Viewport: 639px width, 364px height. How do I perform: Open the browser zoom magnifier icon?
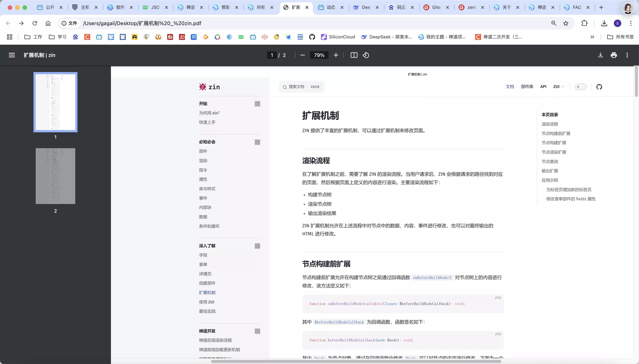point(554,23)
